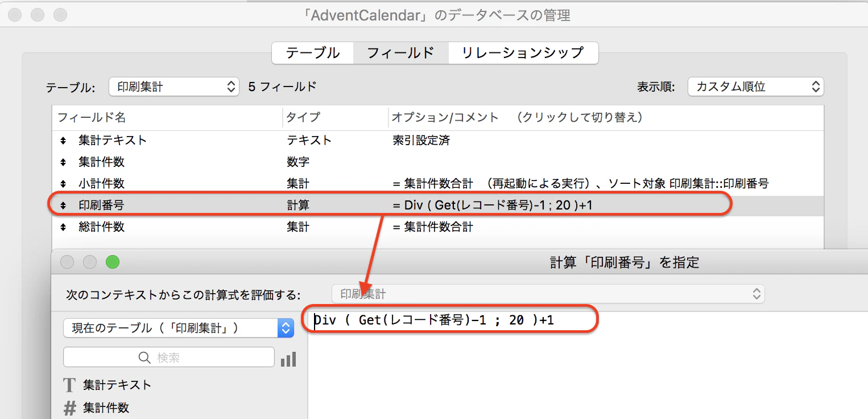Open the disabled context dropdown showing 印刷集計
868x419 pixels.
[548, 294]
